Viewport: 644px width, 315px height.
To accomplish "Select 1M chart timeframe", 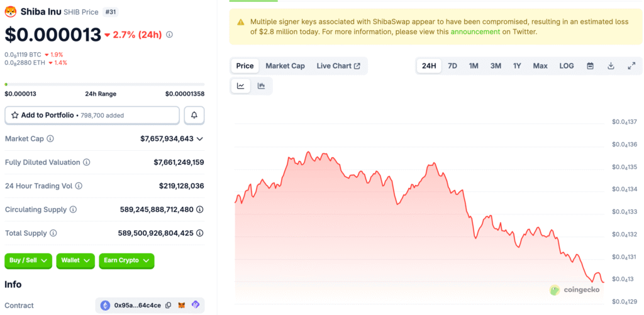I will pos(474,66).
